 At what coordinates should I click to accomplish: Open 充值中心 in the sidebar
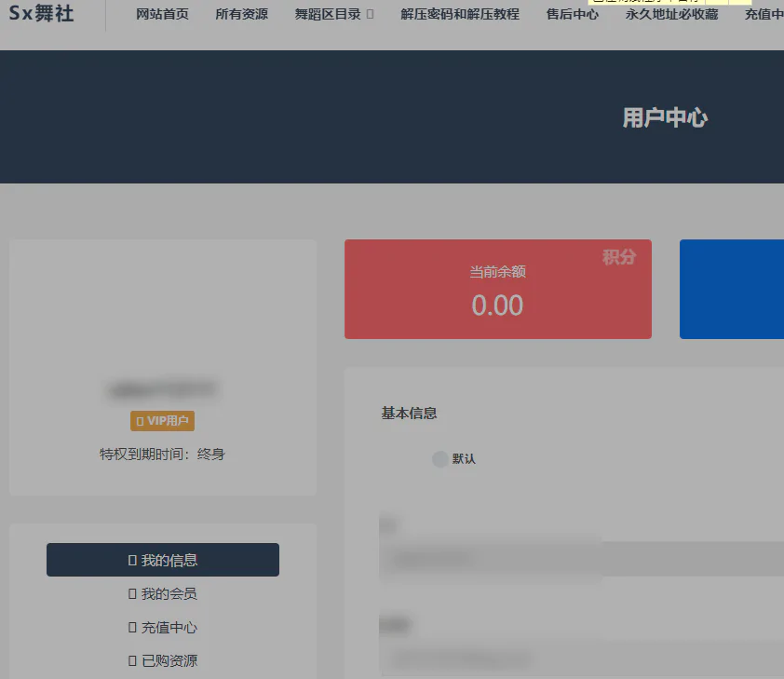click(163, 627)
